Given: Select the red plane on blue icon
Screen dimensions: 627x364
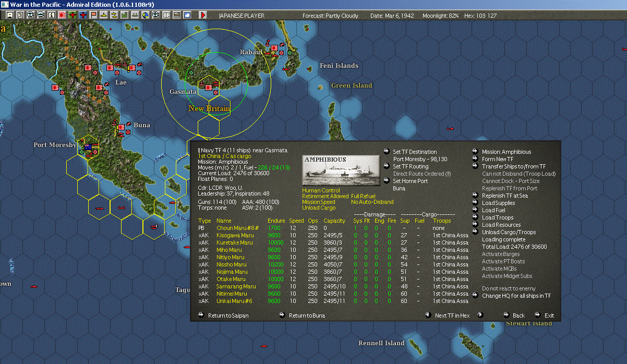Looking at the screenshot, I should [83, 15].
